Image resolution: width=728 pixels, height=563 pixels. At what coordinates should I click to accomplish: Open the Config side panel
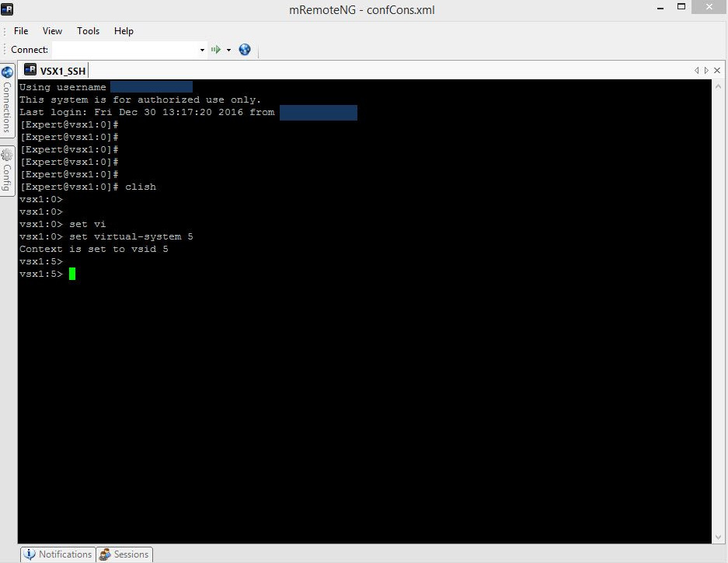(7, 171)
